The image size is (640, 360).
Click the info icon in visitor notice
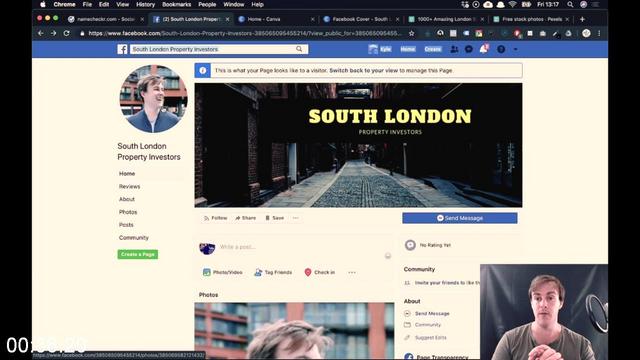click(203, 70)
